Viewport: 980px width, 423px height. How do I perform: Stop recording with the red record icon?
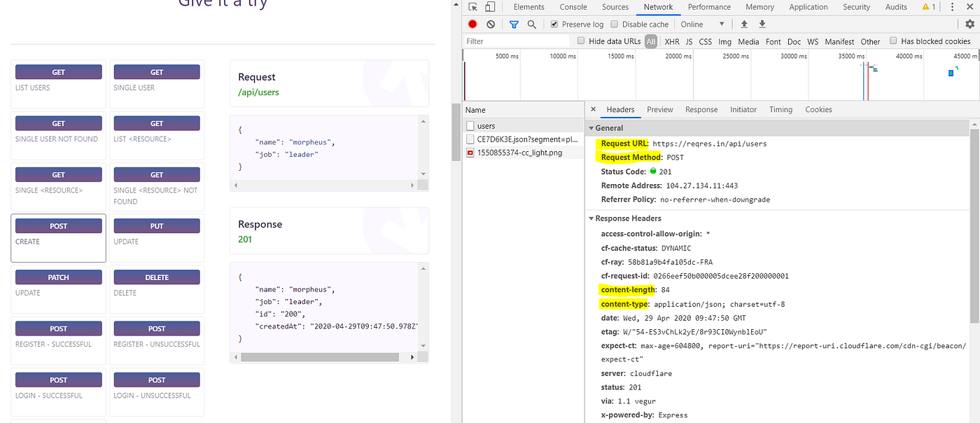pyautogui.click(x=471, y=24)
